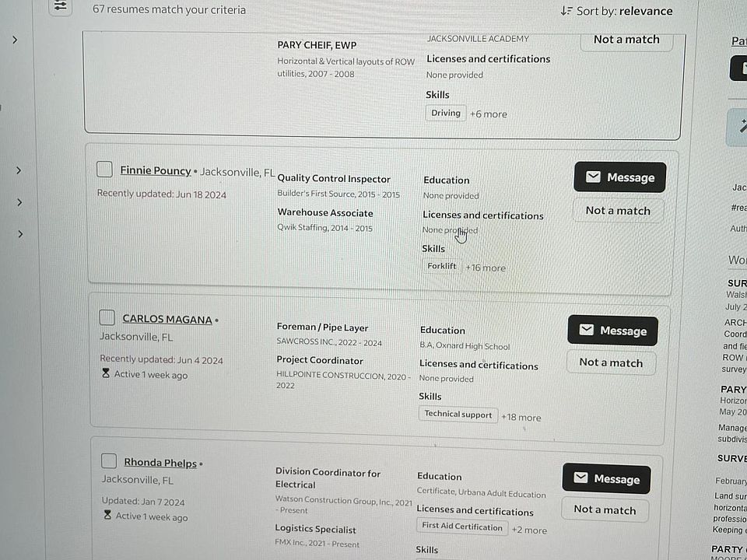Expand the second left sidebar chevron

(x=18, y=170)
